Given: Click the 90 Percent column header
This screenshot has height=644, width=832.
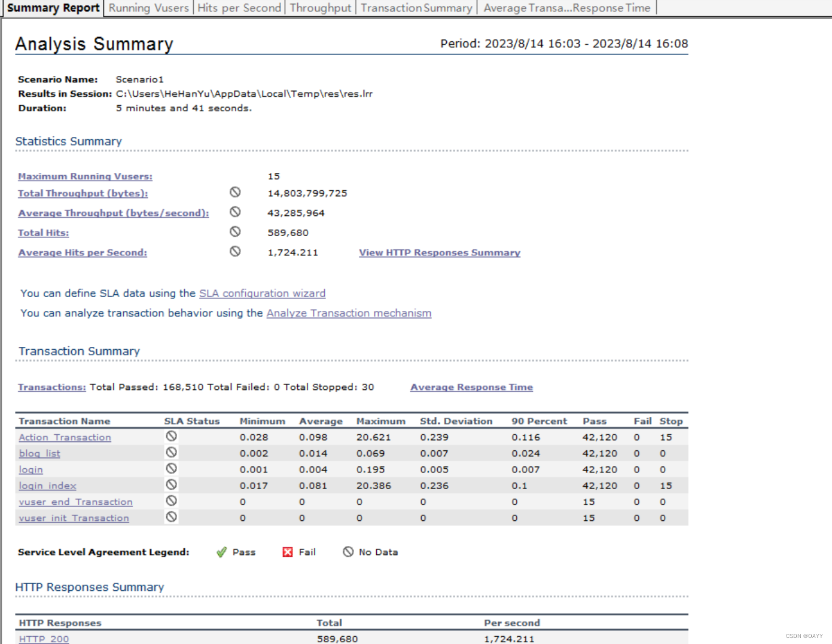Looking at the screenshot, I should pos(539,421).
